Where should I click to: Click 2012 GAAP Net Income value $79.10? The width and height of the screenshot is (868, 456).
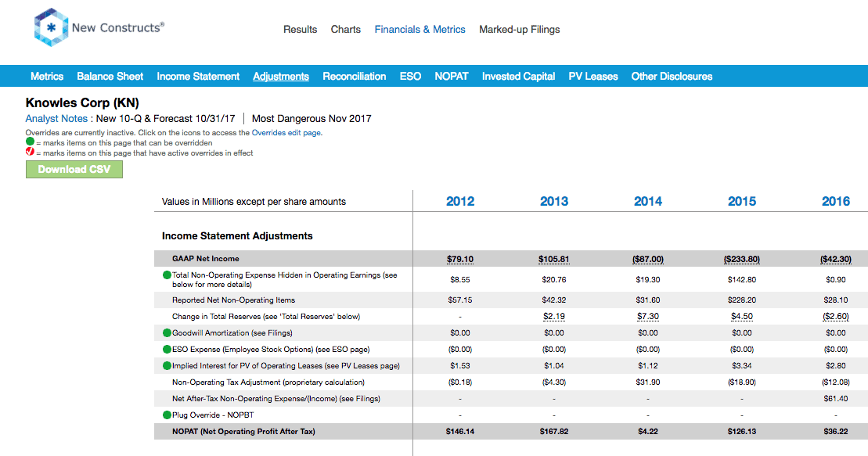click(x=460, y=259)
